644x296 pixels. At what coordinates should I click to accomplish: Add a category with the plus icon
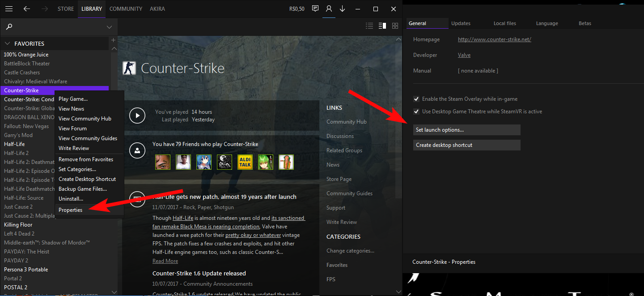[x=113, y=40]
